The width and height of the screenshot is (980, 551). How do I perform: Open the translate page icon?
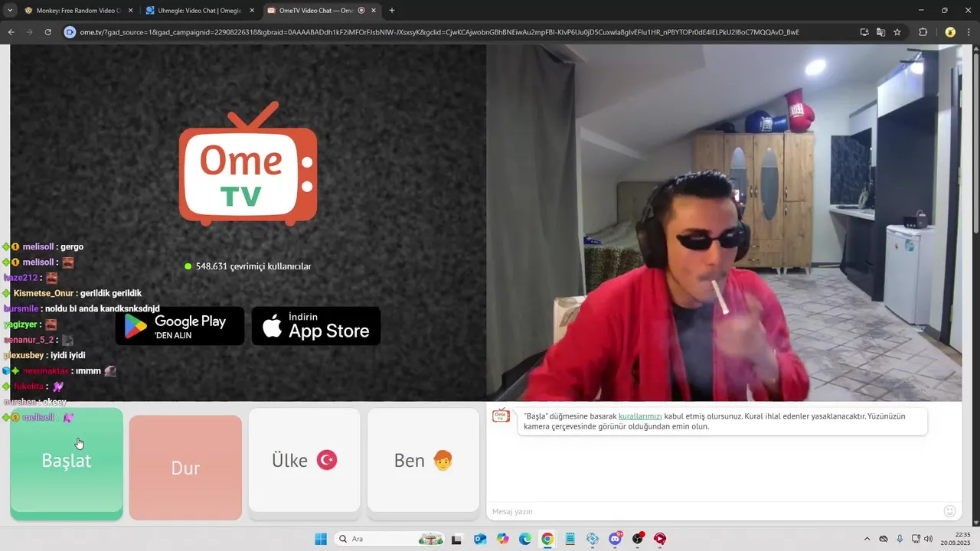tap(880, 32)
